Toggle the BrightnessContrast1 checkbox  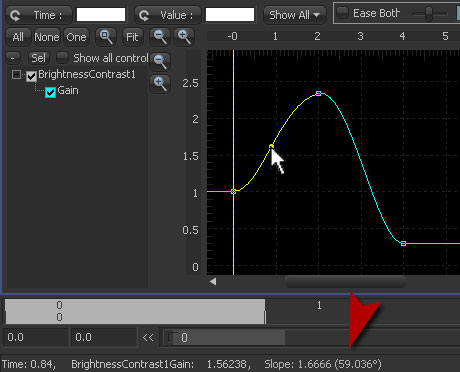click(31, 76)
